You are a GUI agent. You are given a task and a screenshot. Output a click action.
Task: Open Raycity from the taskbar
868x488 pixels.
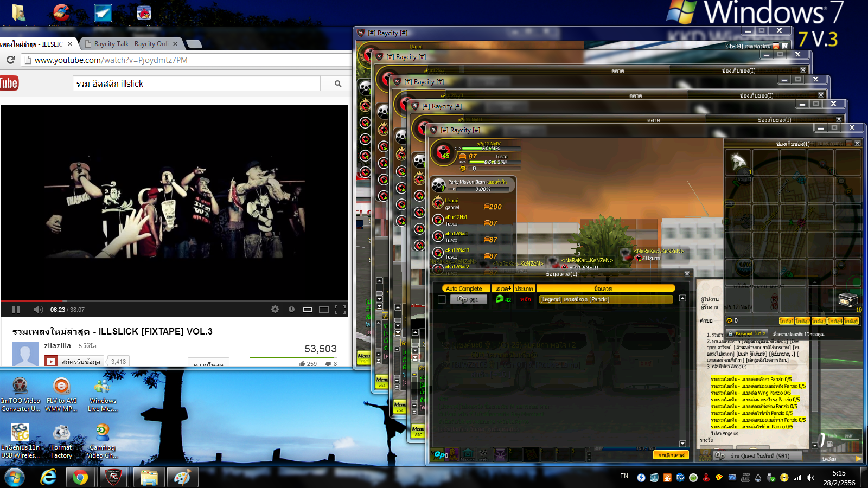click(113, 477)
